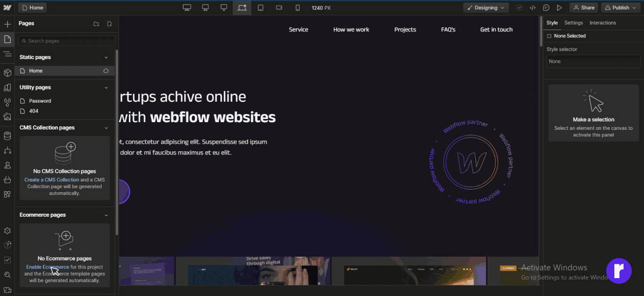Image resolution: width=644 pixels, height=296 pixels.
Task: Open the Apps panel icon
Action: (7, 194)
